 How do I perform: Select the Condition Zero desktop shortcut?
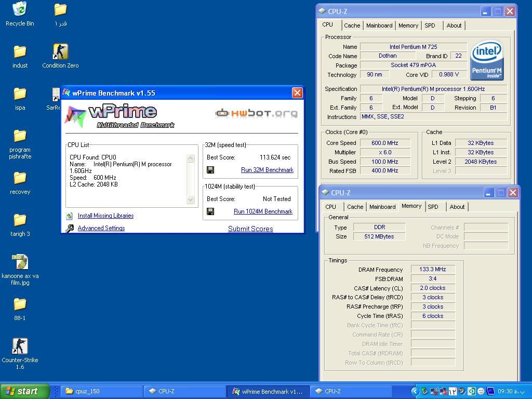(60, 56)
